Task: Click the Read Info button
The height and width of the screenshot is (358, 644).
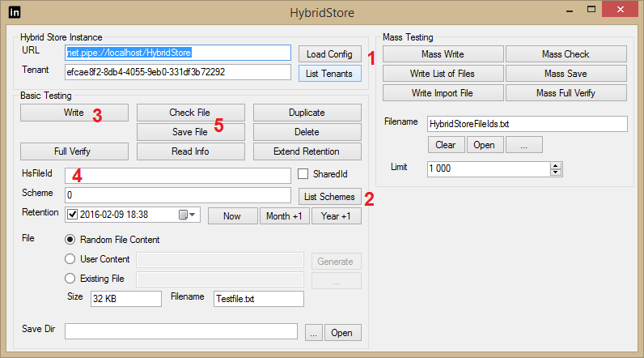Action: [191, 151]
